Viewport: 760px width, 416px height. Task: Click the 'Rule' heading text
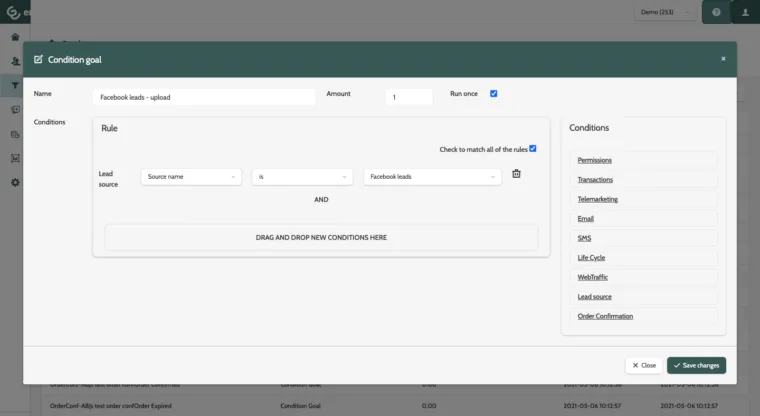click(x=109, y=128)
